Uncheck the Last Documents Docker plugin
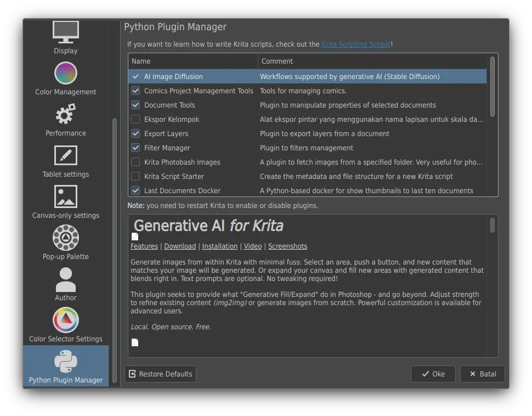 [x=135, y=190]
